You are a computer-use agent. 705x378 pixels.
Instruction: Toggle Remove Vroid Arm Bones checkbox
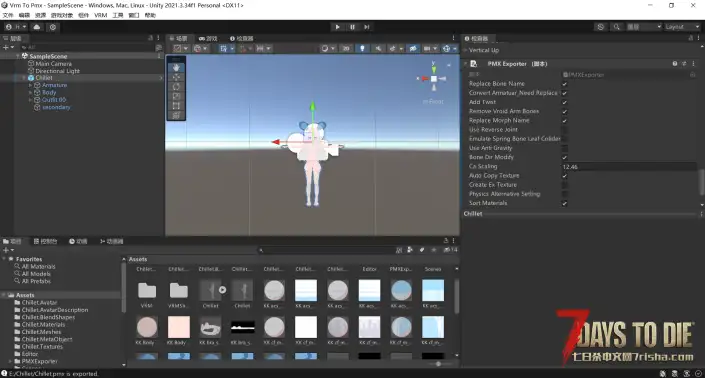pos(565,111)
